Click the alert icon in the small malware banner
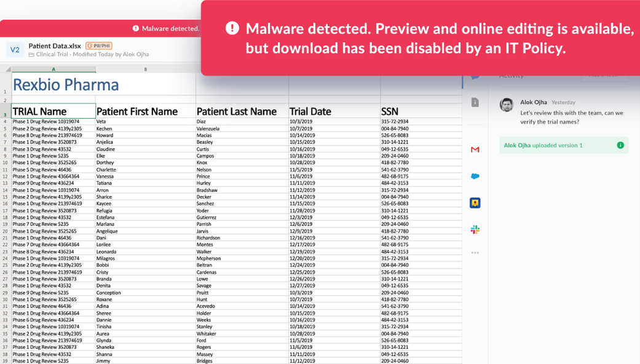 [x=136, y=28]
